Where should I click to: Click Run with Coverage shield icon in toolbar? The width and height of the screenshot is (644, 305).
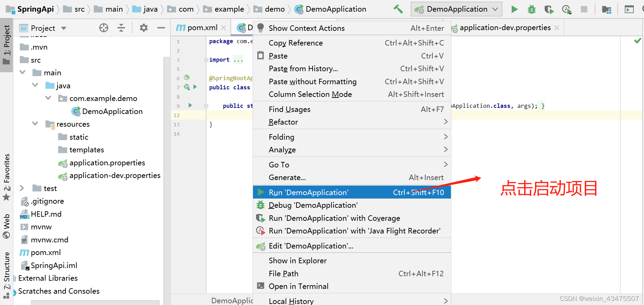[549, 9]
